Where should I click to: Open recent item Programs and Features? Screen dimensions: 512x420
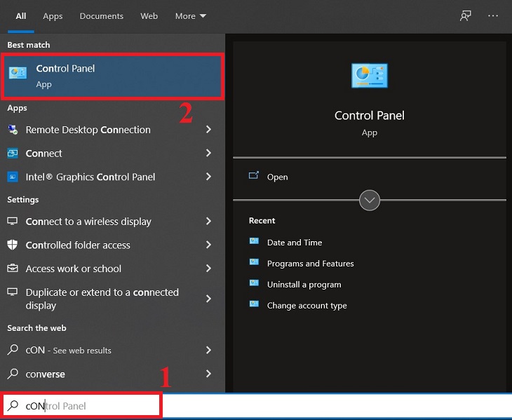(x=310, y=264)
